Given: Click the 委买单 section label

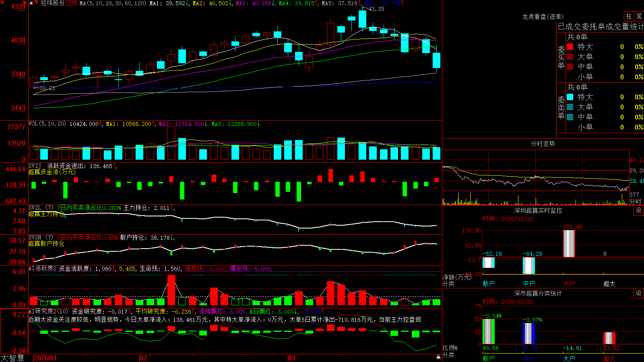Looking at the screenshot, I should click(561, 57).
